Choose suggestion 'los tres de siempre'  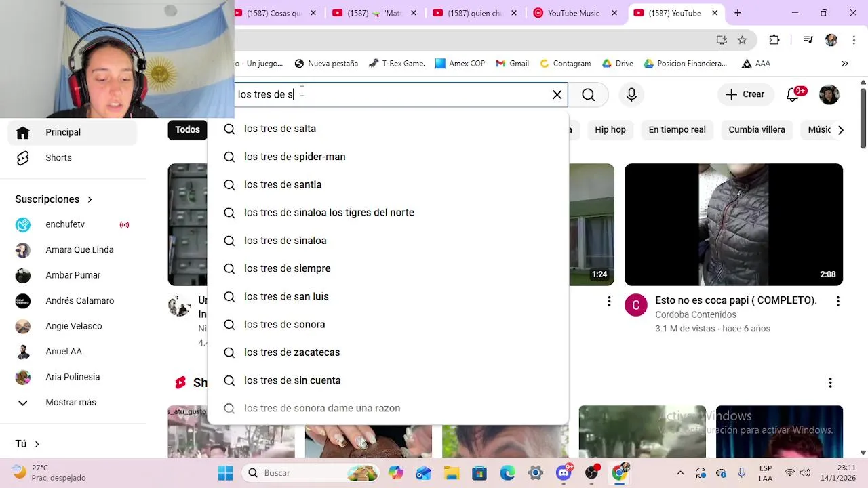pyautogui.click(x=388, y=268)
